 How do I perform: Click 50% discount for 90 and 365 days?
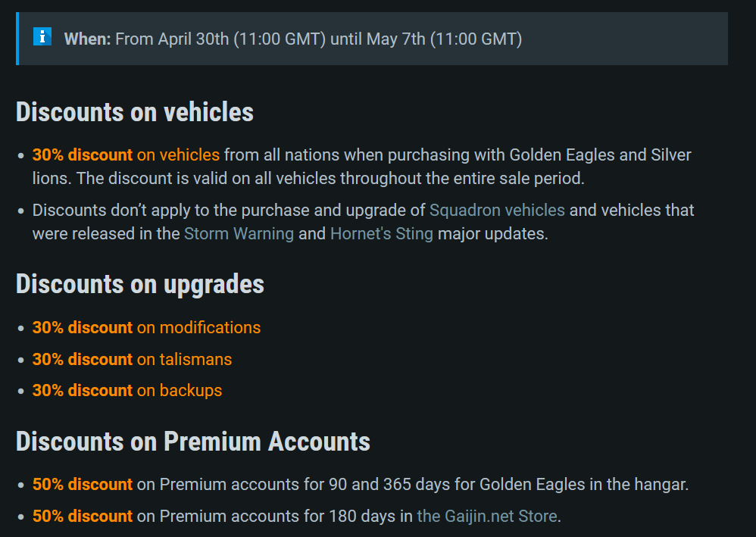[83, 484]
